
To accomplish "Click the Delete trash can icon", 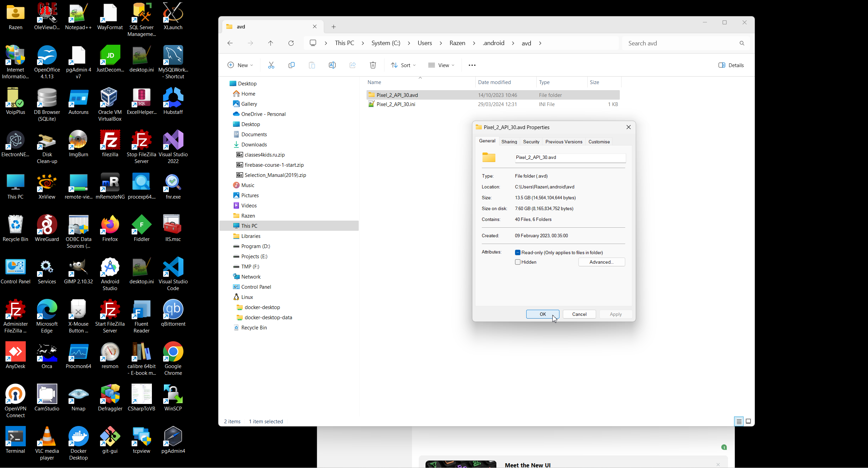I will pos(373,65).
